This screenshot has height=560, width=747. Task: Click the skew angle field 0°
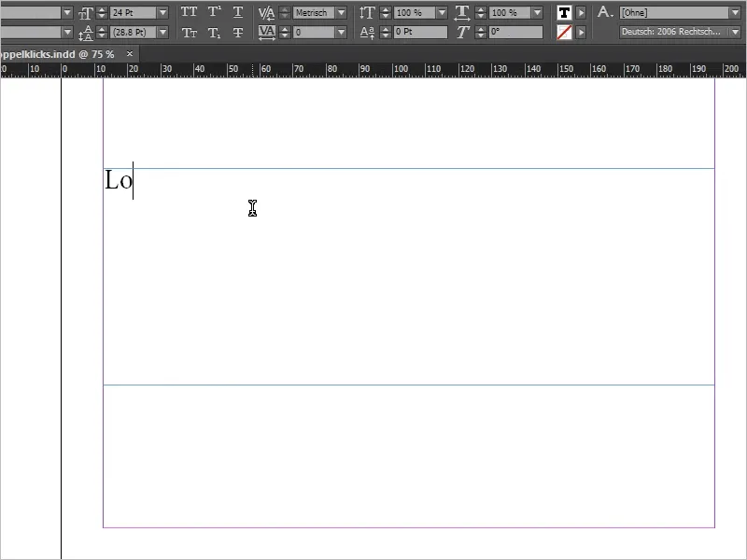pyautogui.click(x=516, y=32)
